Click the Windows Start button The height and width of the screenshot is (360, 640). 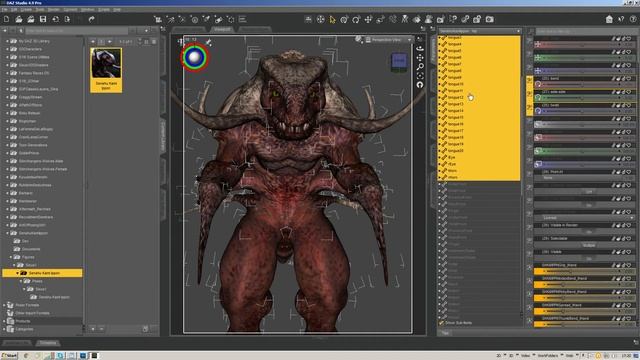coord(9,356)
